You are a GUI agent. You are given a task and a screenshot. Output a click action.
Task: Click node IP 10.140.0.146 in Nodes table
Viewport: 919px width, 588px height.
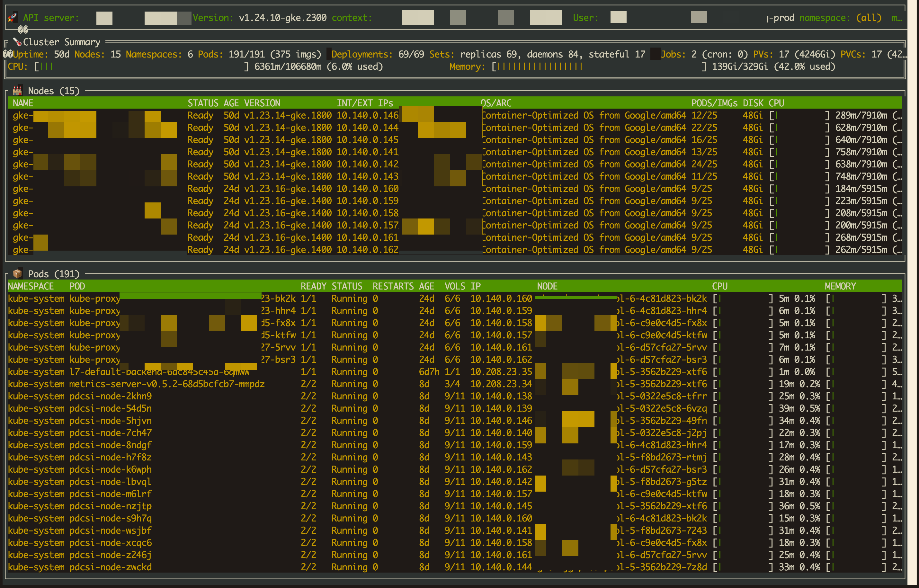point(367,115)
